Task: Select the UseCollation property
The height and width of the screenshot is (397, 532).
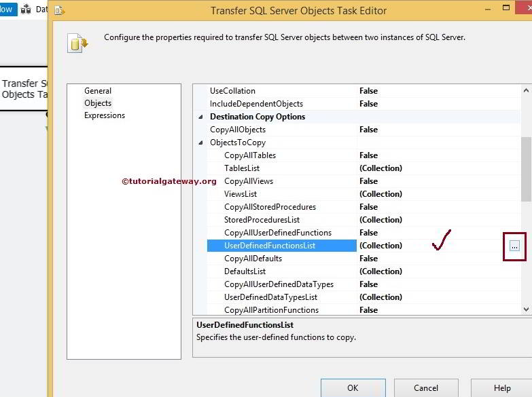Action: 232,91
